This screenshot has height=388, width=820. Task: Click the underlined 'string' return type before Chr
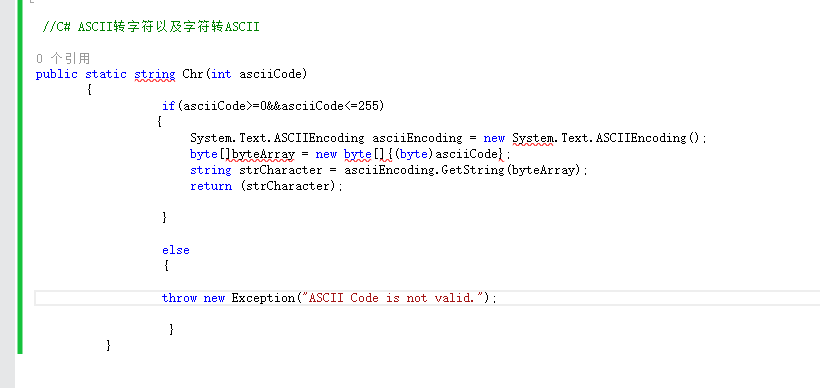155,74
